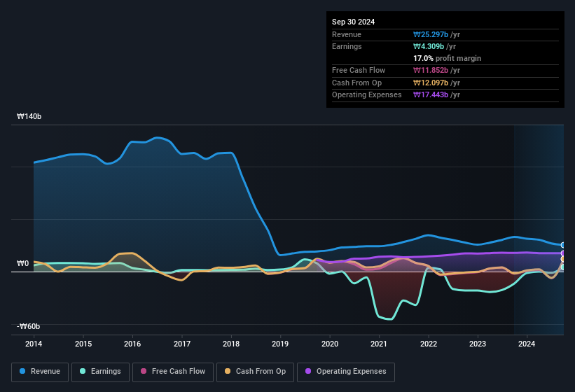Click the 2022 x-axis label
Screen dimensions: 575x392
[x=429, y=344]
